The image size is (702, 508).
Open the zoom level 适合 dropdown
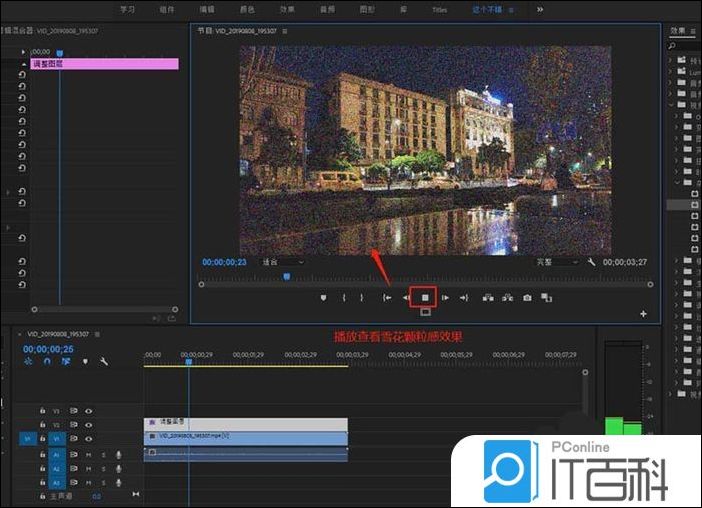[x=282, y=262]
